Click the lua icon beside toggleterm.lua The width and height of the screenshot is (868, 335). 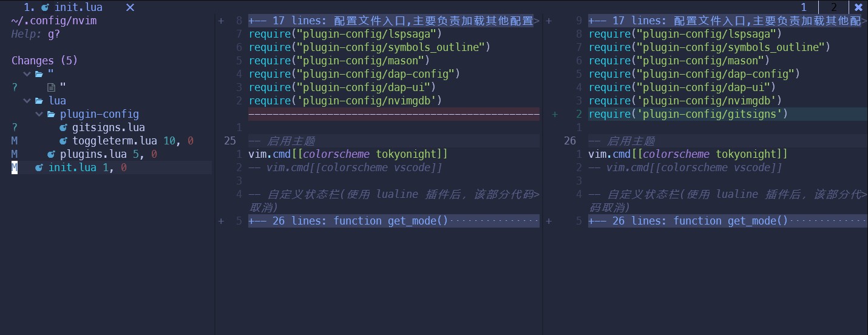63,141
